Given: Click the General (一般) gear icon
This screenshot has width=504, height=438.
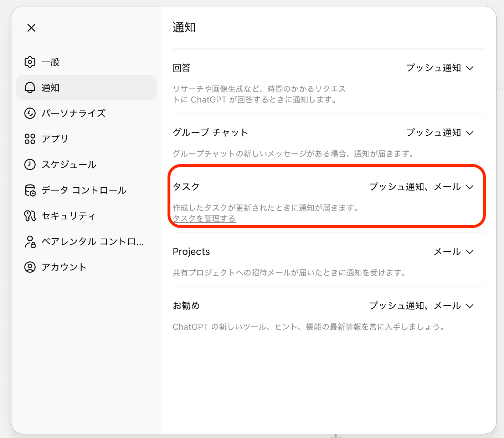Looking at the screenshot, I should tap(30, 62).
